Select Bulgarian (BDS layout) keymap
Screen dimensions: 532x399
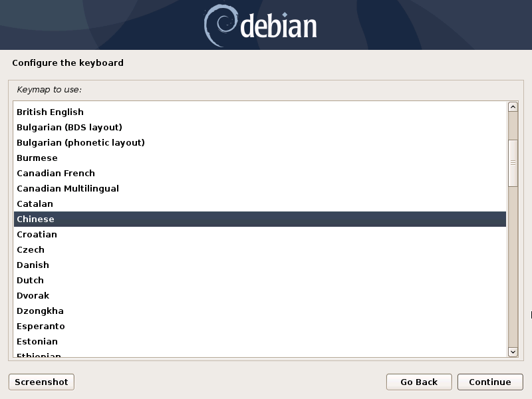point(260,127)
